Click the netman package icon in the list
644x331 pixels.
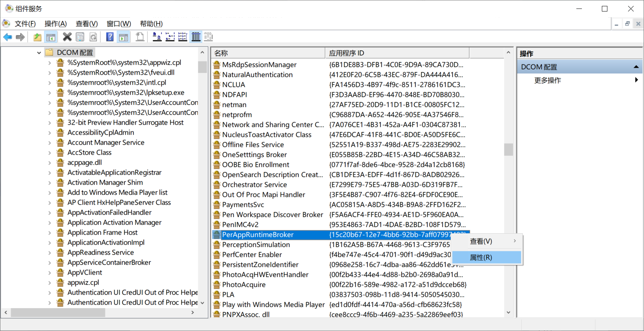point(217,104)
